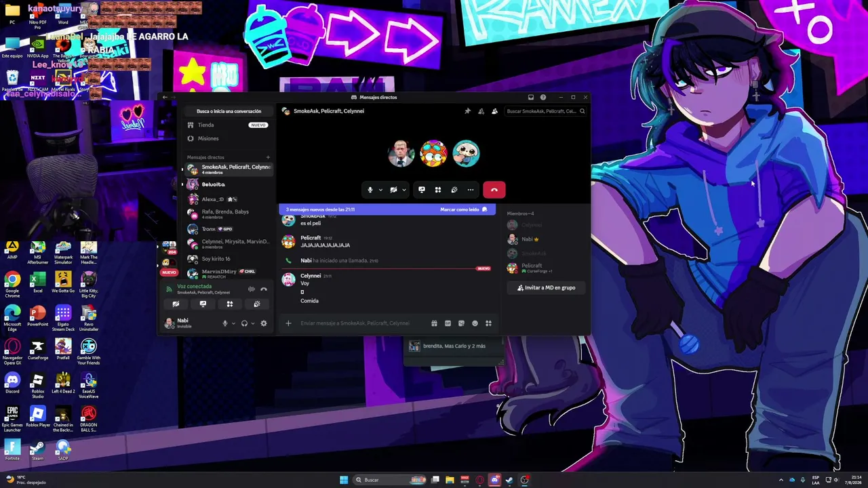Open the weather widget on taskbar

(27, 480)
